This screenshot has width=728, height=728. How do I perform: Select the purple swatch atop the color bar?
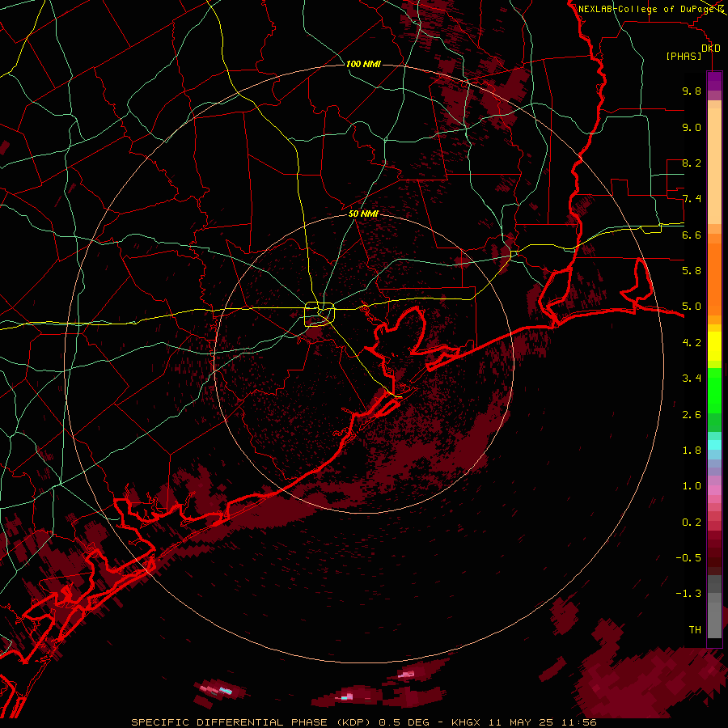[x=714, y=81]
